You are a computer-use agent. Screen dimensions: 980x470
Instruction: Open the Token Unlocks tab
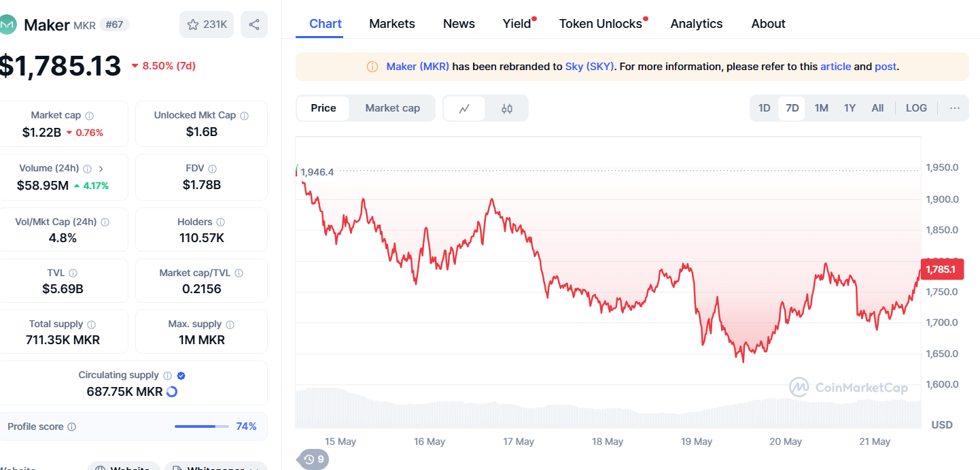[600, 24]
